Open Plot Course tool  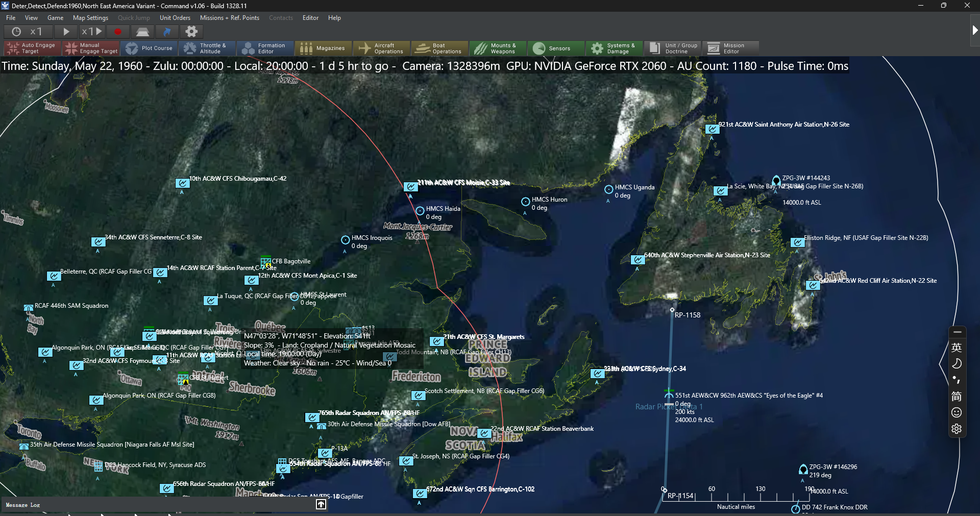[150, 48]
